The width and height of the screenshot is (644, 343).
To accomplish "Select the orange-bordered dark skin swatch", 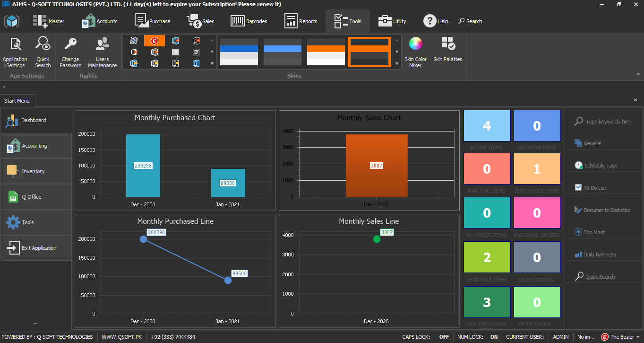I will pyautogui.click(x=369, y=52).
